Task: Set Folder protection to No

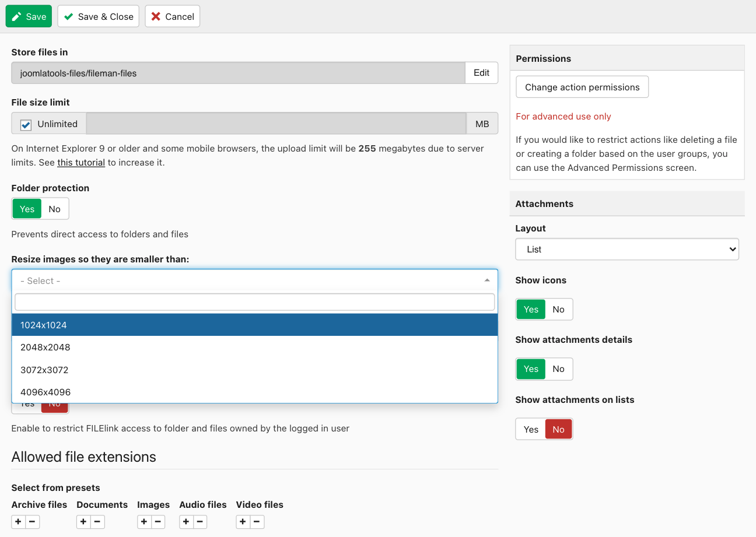Action: [55, 209]
